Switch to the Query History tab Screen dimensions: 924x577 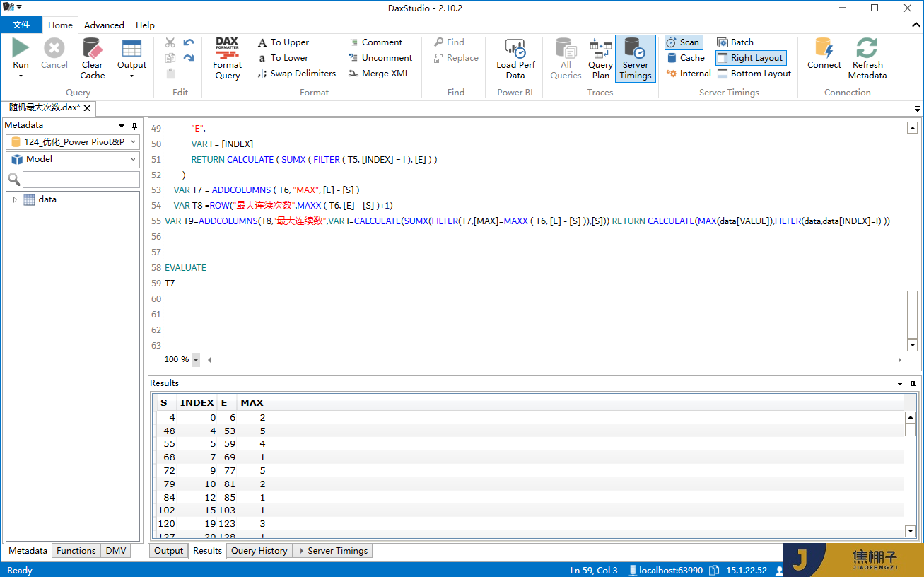coord(259,551)
